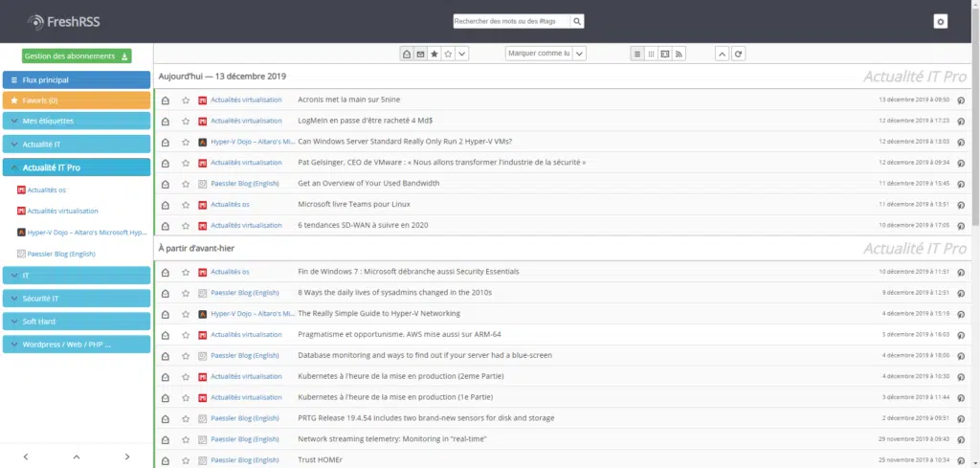Switch to reader view
The width and height of the screenshot is (980, 468).
(665, 55)
